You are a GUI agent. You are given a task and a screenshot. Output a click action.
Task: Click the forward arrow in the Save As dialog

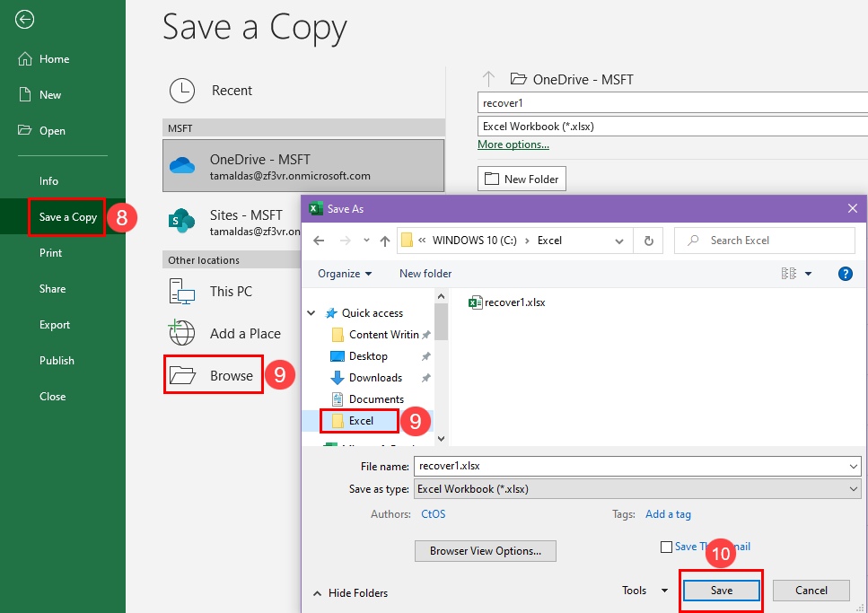tap(346, 241)
